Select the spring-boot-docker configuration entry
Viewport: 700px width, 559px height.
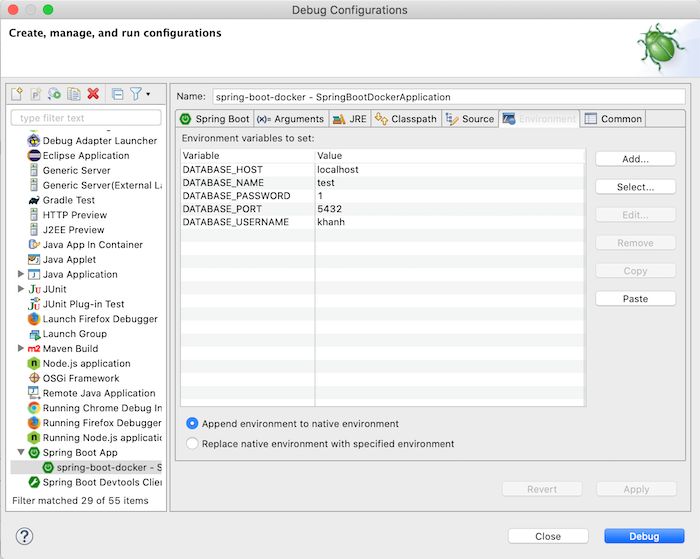pyautogui.click(x=86, y=467)
